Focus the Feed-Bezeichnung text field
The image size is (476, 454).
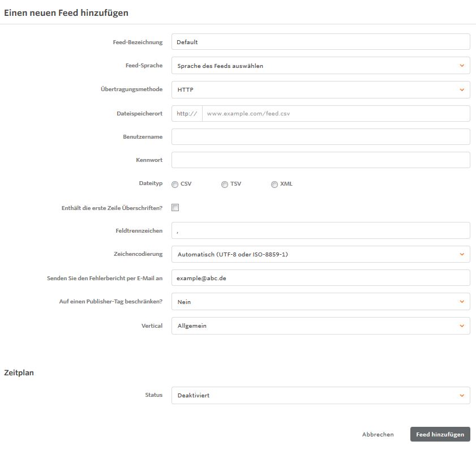(x=321, y=42)
